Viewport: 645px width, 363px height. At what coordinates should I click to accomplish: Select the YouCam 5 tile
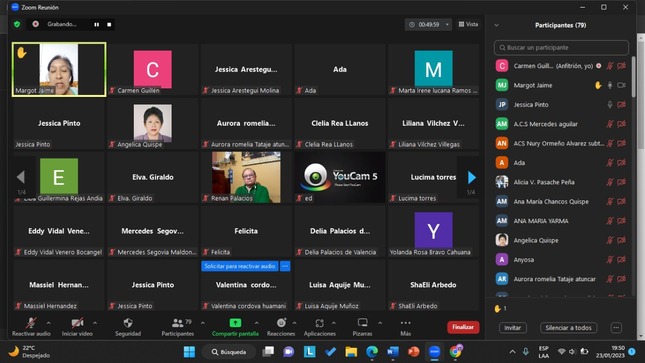340,177
